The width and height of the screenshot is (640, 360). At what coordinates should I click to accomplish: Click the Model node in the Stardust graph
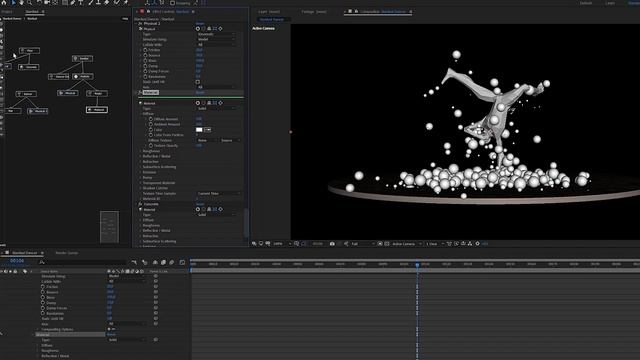point(97,93)
